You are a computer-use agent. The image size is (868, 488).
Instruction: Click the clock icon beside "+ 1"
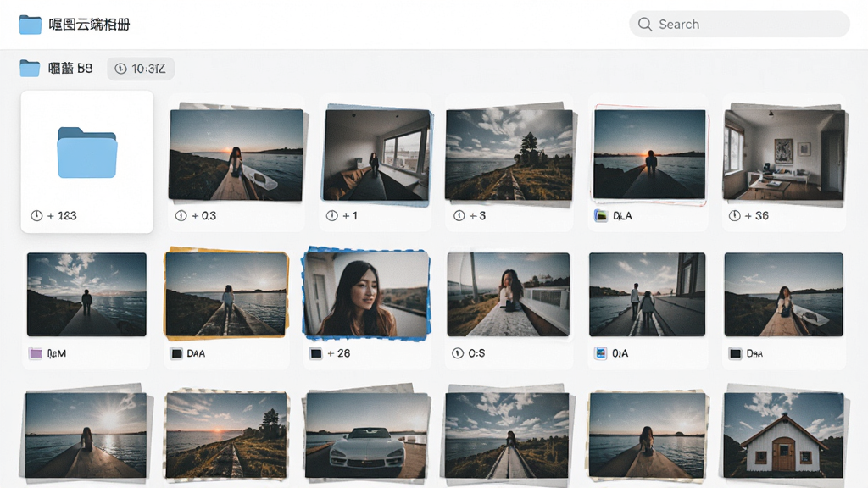coord(331,216)
